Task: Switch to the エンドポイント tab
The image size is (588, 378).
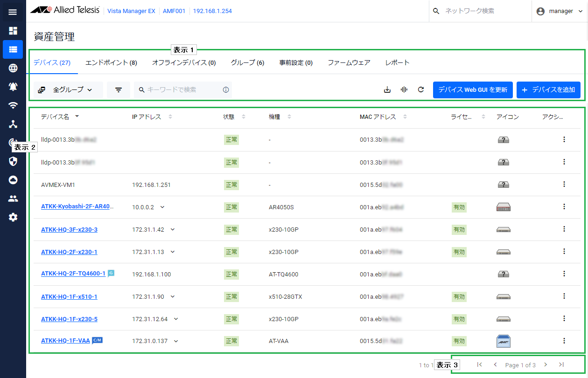Action: coord(111,63)
